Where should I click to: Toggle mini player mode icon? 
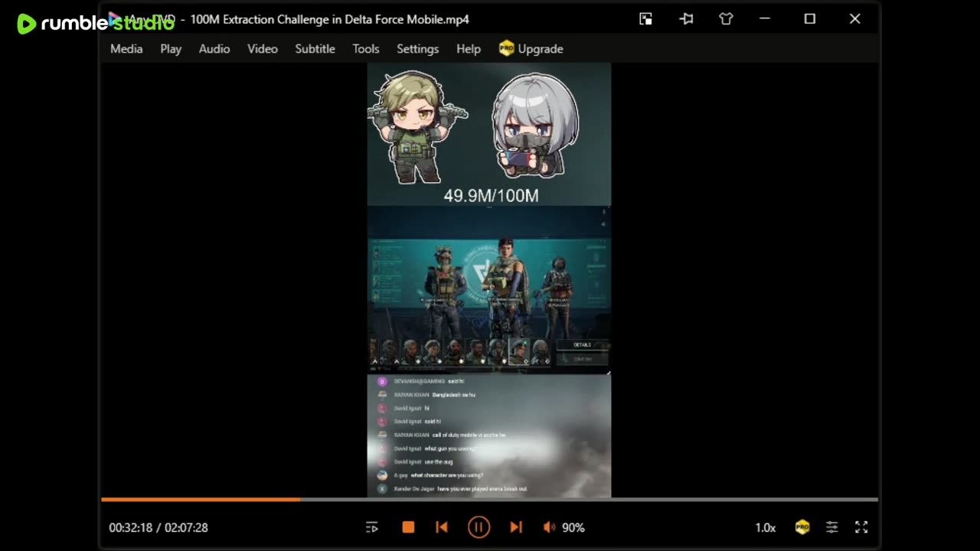(646, 19)
